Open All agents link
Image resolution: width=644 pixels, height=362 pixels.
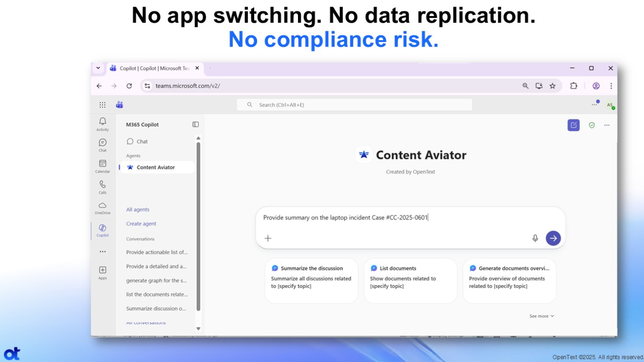click(138, 210)
